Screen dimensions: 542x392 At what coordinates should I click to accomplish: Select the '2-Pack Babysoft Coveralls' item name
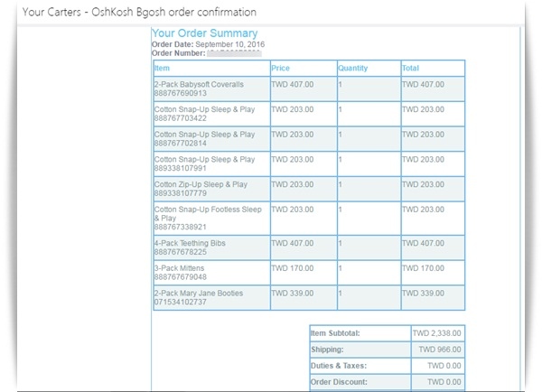(199, 84)
